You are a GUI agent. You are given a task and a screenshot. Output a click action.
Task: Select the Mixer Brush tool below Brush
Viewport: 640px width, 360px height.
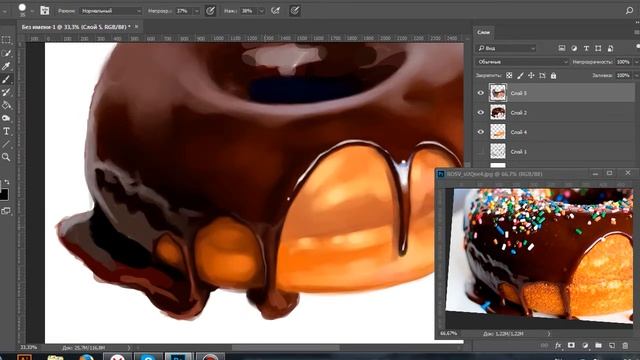click(6, 92)
